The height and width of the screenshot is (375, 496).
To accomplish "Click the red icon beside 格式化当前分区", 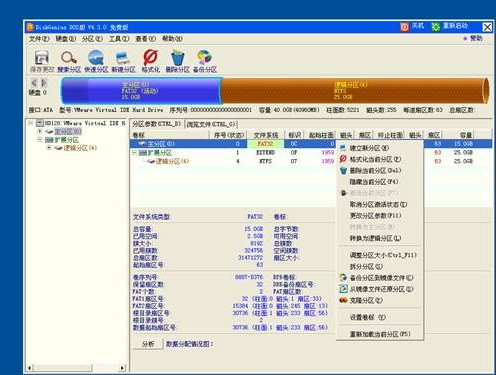I will (343, 159).
